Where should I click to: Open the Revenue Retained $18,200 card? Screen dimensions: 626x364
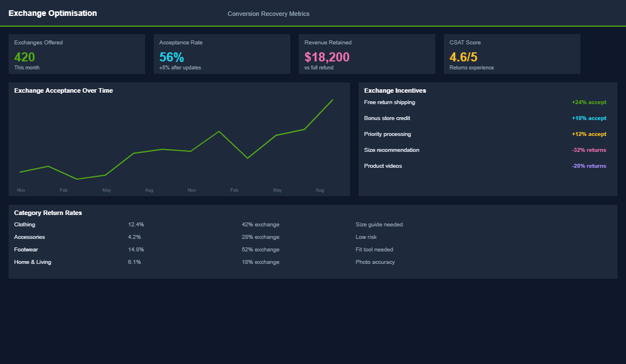(366, 54)
